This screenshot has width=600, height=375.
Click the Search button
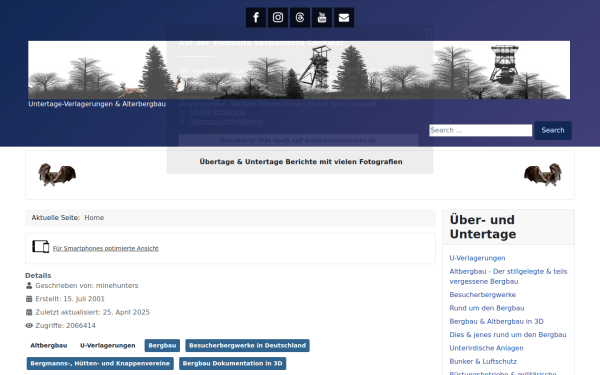(x=553, y=130)
